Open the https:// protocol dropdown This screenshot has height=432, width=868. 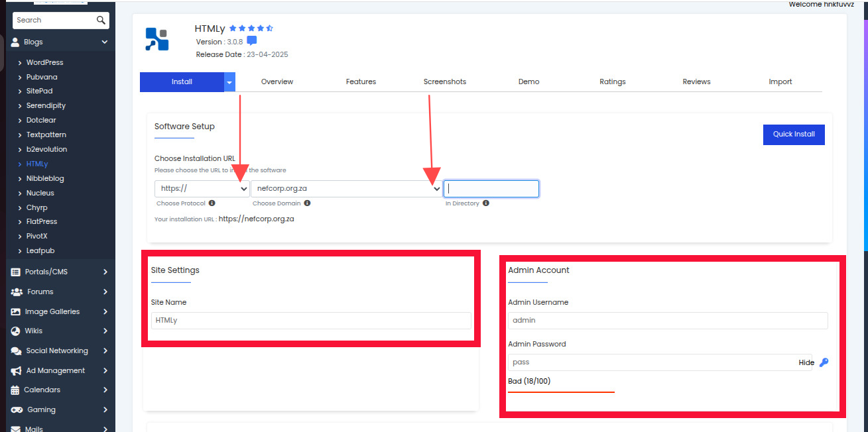pos(202,189)
